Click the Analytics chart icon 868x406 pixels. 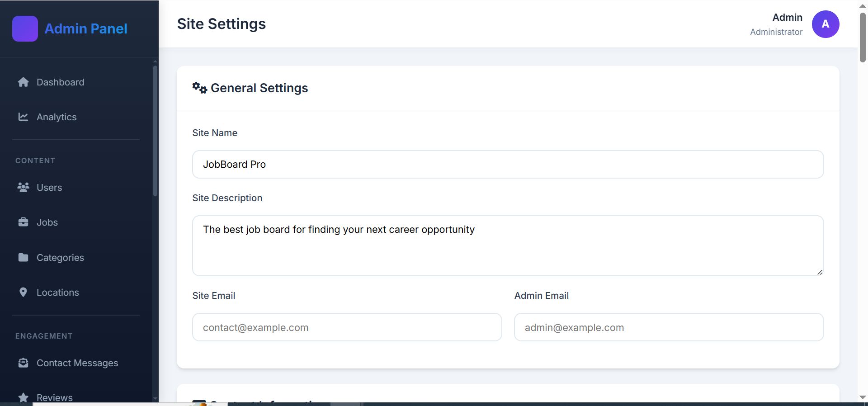click(x=23, y=117)
